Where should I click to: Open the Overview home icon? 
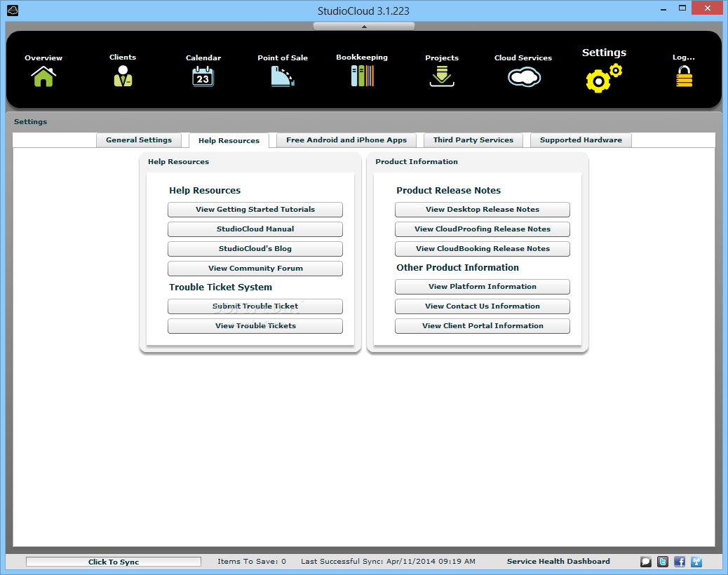pyautogui.click(x=43, y=76)
